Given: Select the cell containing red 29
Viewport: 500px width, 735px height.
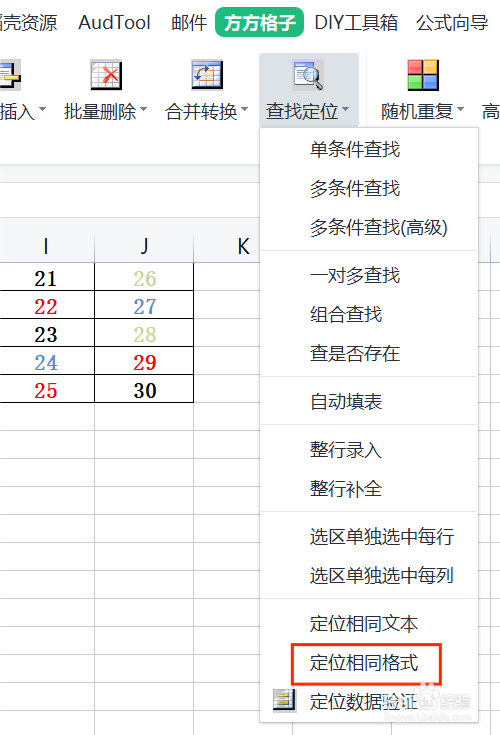Looking at the screenshot, I should click(144, 361).
